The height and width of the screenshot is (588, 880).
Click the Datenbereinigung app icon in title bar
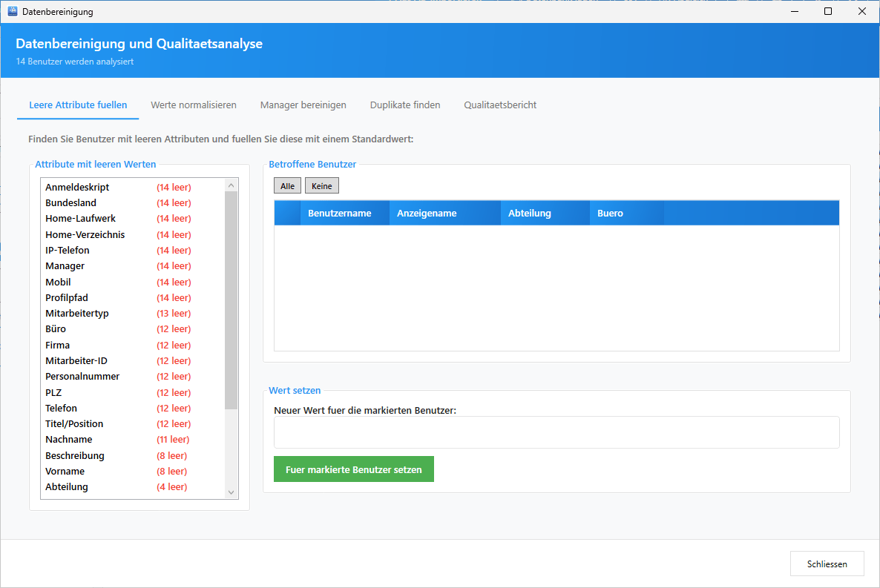point(13,12)
